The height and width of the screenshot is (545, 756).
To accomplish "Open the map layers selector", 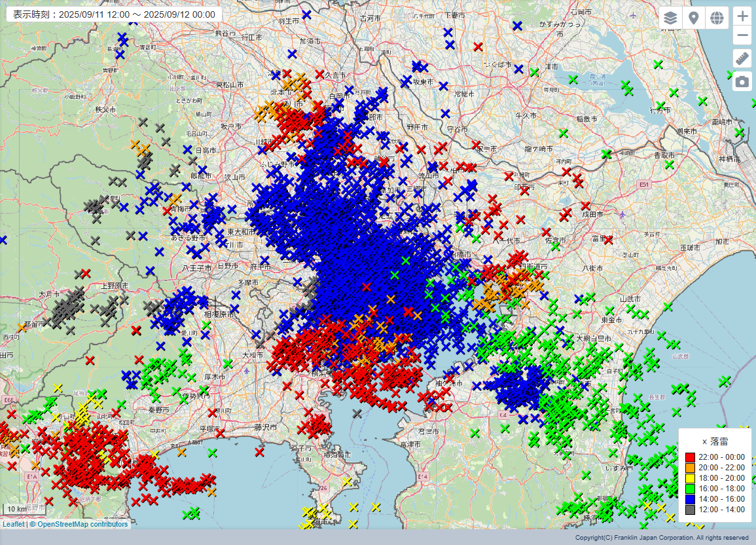I will [x=670, y=18].
